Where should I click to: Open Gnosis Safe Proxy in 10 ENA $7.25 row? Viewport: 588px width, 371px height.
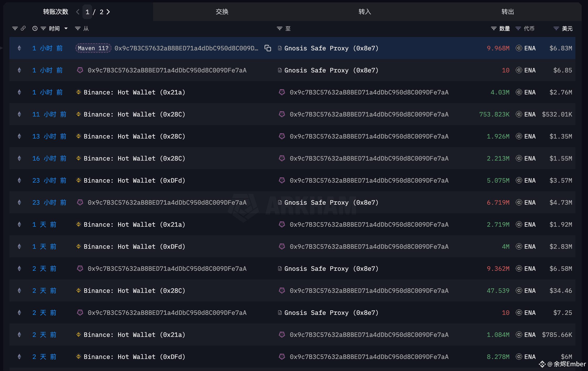click(331, 312)
